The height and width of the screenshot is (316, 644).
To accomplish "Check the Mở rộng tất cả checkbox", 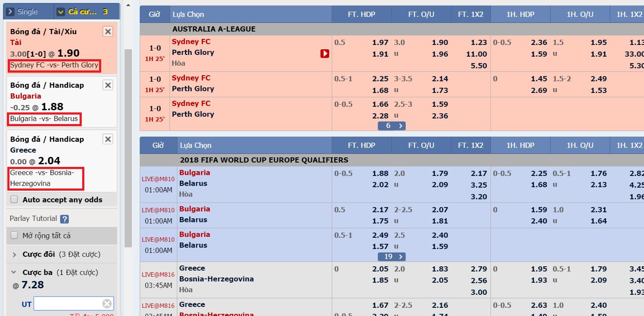I will point(14,235).
